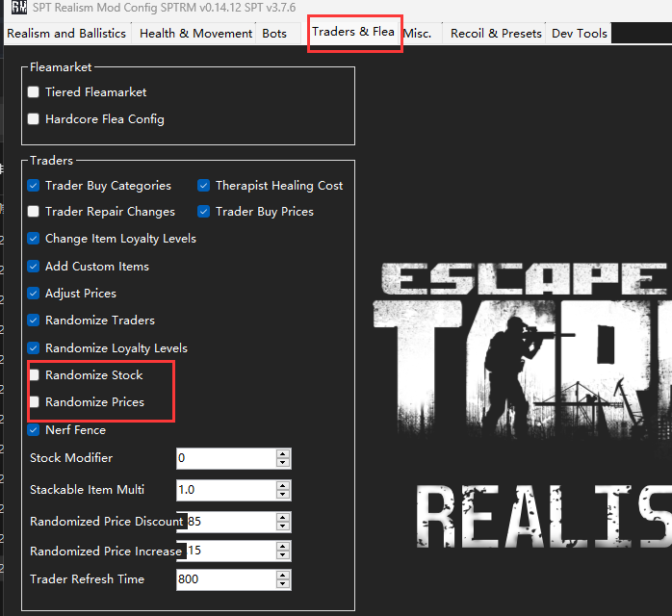Screen dimensions: 672x616
Task: Increase Stock Modifier with up arrow
Action: (283, 454)
